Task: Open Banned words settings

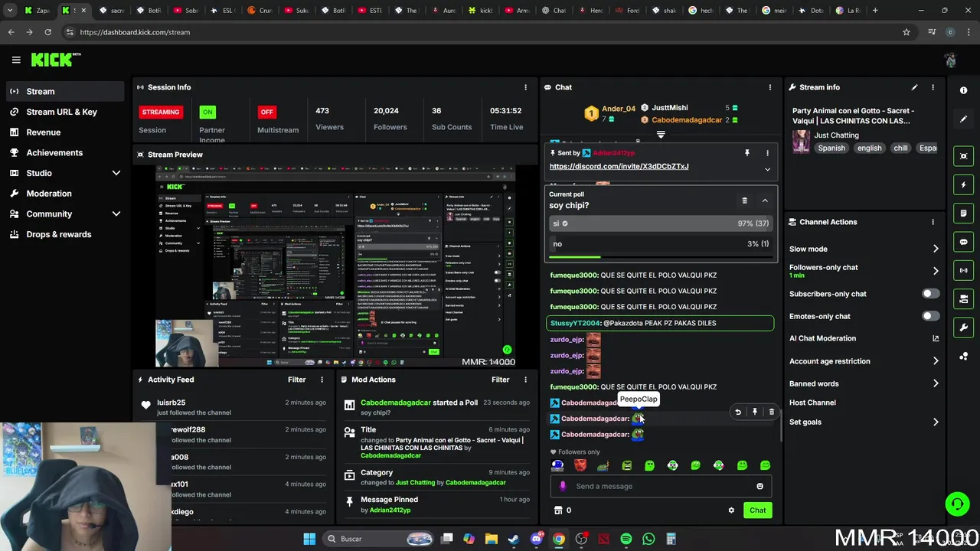Action: pyautogui.click(x=864, y=383)
